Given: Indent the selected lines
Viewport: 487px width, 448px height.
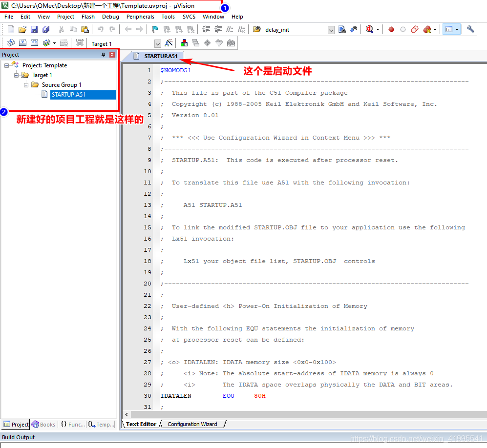Looking at the screenshot, I should (206, 29).
